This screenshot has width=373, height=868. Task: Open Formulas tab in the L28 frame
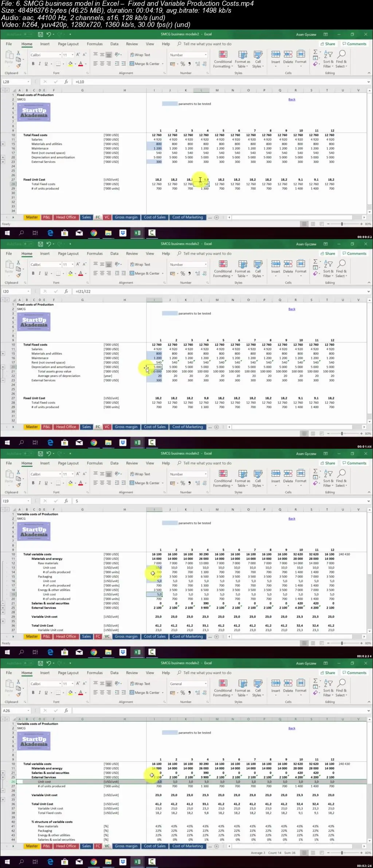tap(95, 44)
